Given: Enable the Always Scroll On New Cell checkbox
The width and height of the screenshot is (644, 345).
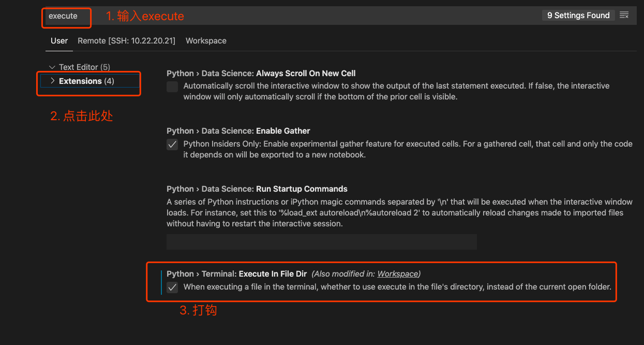Looking at the screenshot, I should [172, 87].
